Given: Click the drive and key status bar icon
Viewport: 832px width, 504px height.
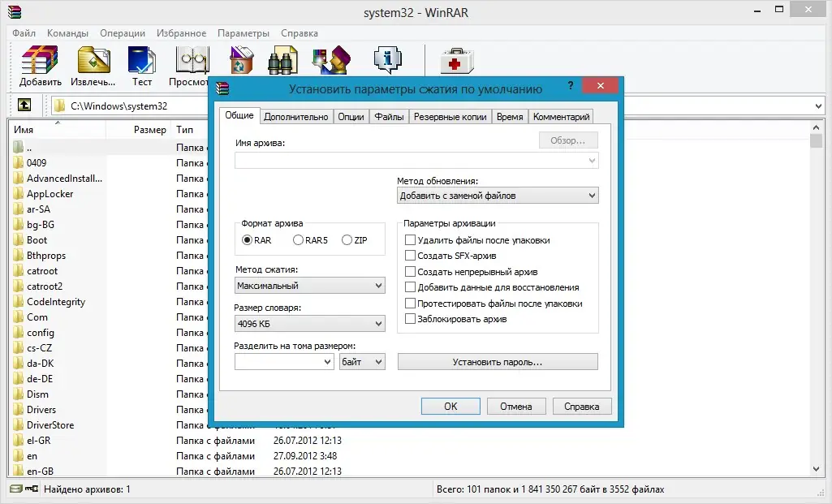Looking at the screenshot, I should (x=24, y=489).
